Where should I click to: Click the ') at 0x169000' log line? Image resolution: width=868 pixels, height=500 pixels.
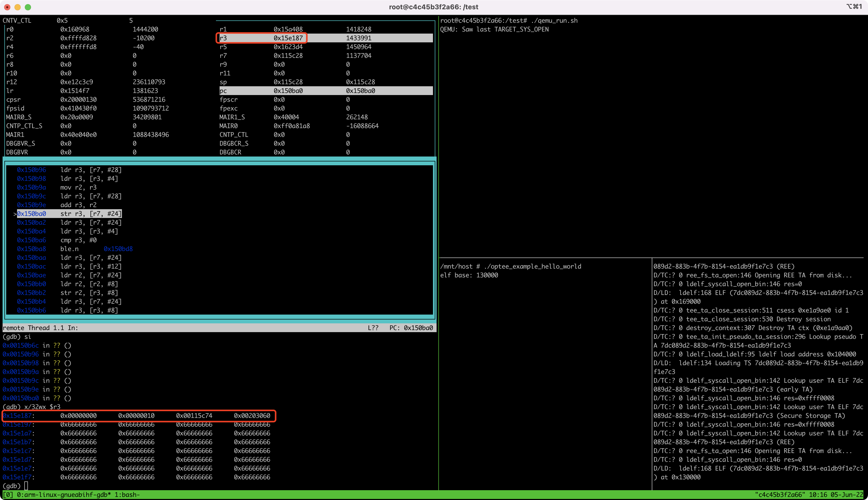(677, 301)
